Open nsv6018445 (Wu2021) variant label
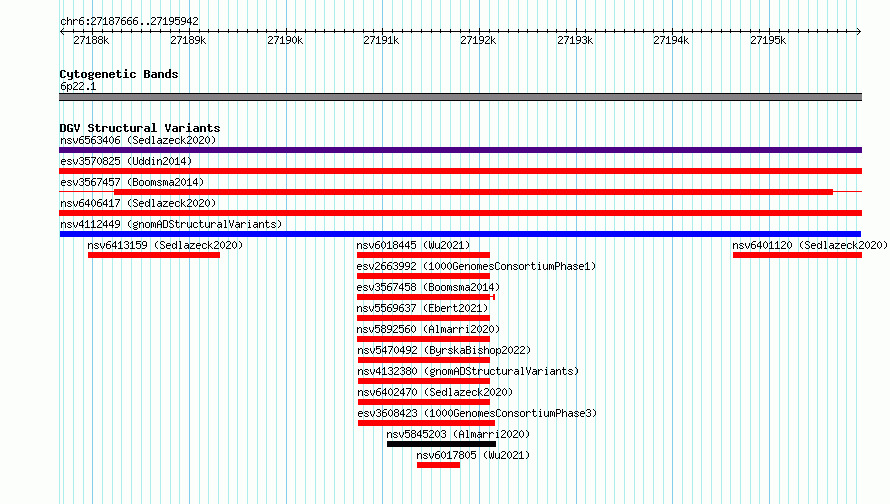 413,245
